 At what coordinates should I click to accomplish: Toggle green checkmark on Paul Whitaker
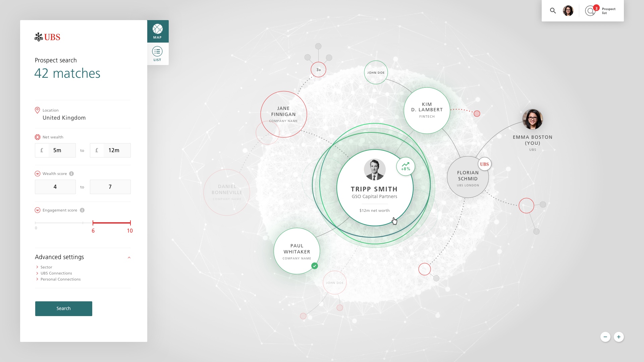pos(314,266)
